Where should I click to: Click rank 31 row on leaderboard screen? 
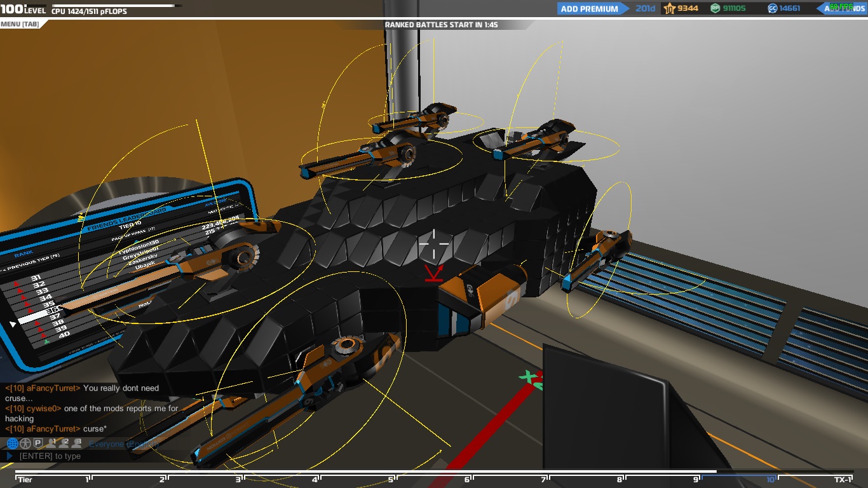point(36,278)
